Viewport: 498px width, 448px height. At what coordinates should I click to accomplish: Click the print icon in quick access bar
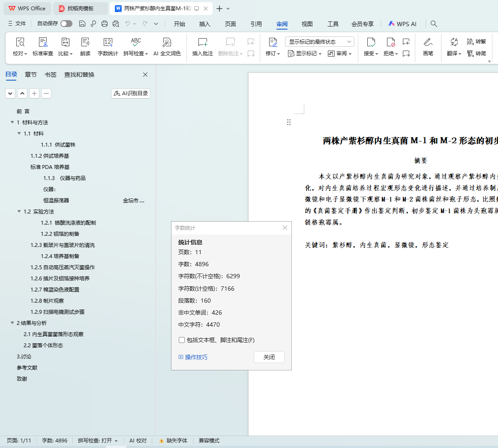tap(105, 24)
